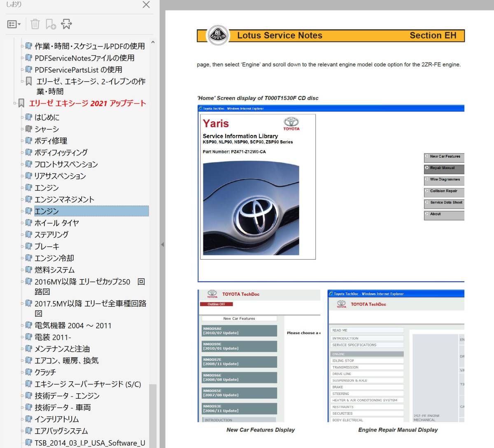Click bookmark icon of highlighted エンジン entry
This screenshot has width=494, height=448.
(29, 211)
